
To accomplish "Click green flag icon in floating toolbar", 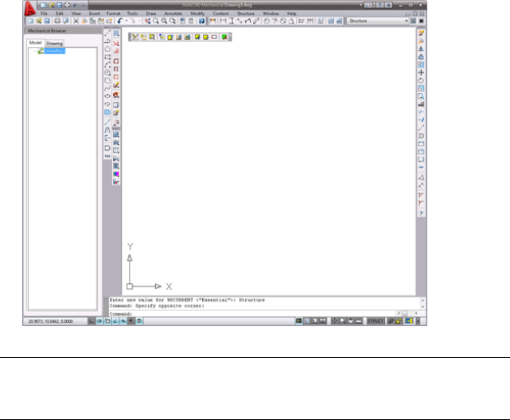I will (224, 37).
